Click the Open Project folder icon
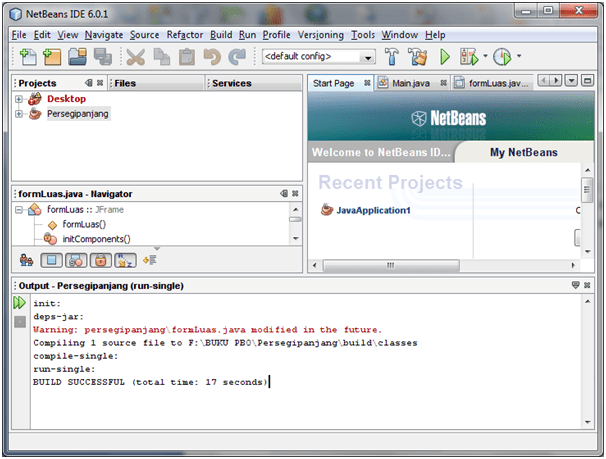Screen dimensions: 606x459 (79, 57)
